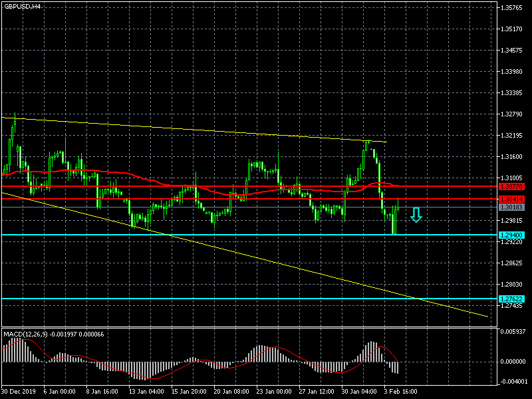Screen dimensions: 532x399
Task: Click the 1.28030 price scale value
Action: [x=513, y=285]
